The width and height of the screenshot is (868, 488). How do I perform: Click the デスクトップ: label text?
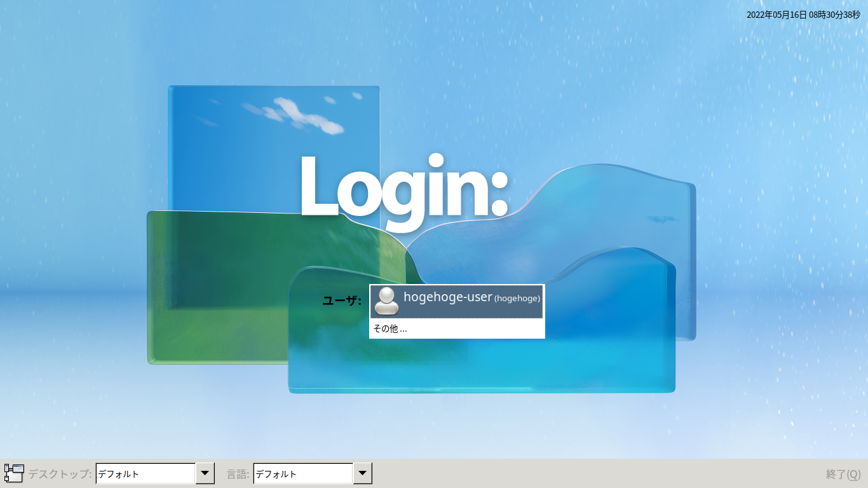click(60, 474)
